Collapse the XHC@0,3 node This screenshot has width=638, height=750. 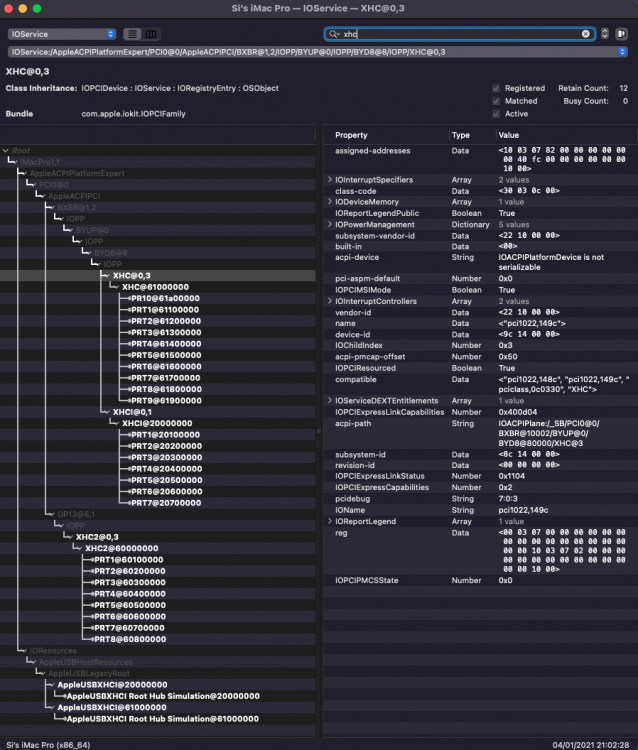click(x=106, y=276)
